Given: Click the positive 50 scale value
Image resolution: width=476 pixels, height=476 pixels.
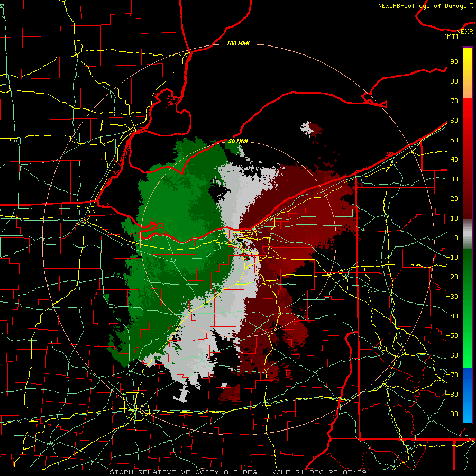Looking at the screenshot, I should (x=454, y=140).
